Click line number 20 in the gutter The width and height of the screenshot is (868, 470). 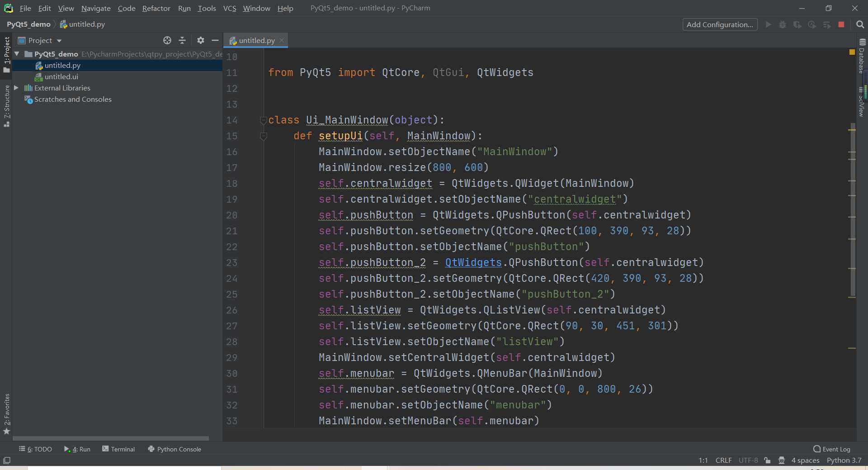pos(232,215)
